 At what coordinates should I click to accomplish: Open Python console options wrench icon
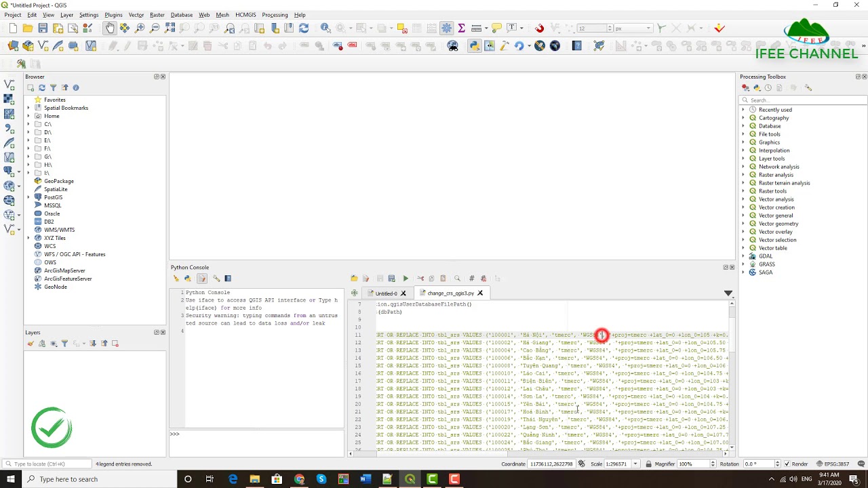point(216,279)
